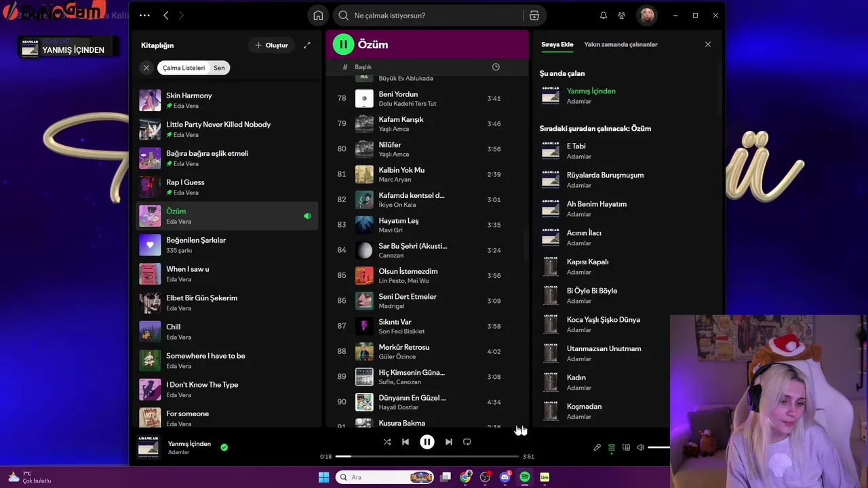Viewport: 868px width, 488px height.
Task: Click the song progress bar
Action: click(x=427, y=457)
